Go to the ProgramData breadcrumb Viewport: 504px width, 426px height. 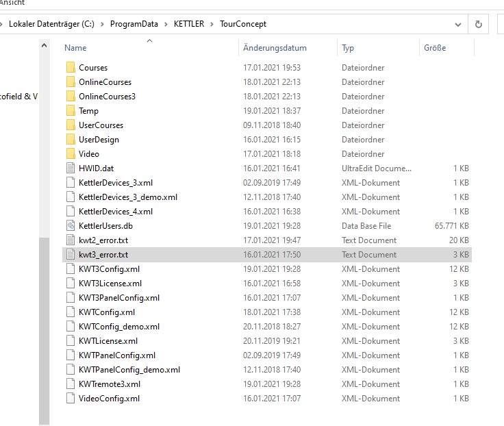coord(134,24)
